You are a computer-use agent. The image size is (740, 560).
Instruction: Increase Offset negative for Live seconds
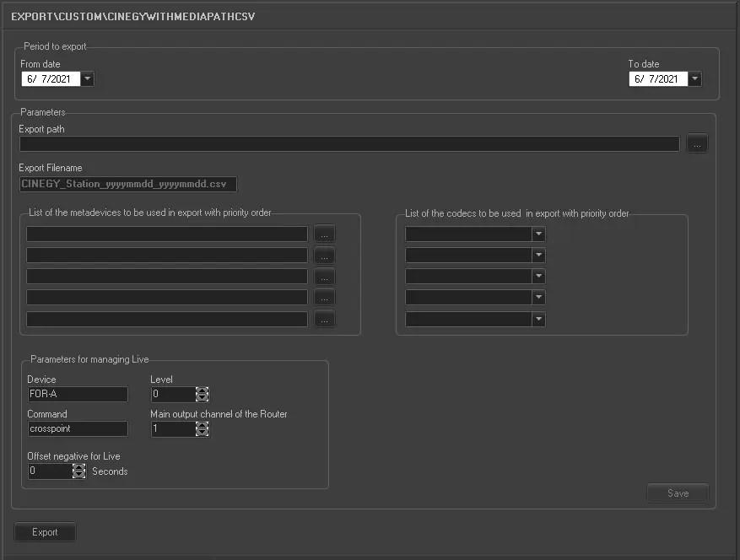[79, 467]
